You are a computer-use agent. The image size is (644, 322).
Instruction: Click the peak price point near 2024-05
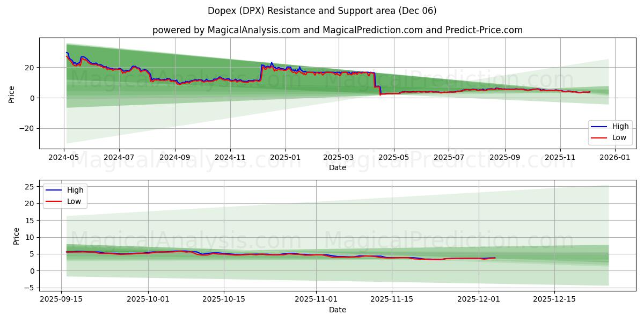[x=67, y=52]
